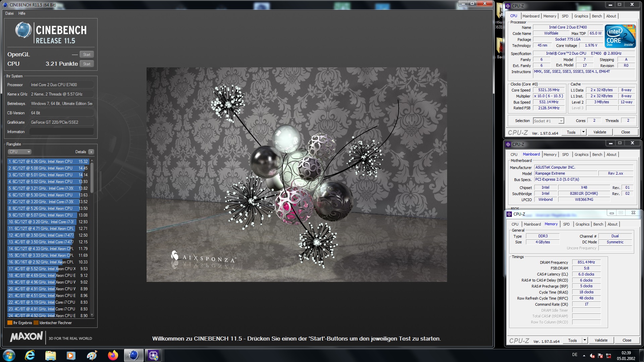Open SPD tab in Mainboard CPU-Z window
This screenshot has height=362, width=644.
[566, 155]
